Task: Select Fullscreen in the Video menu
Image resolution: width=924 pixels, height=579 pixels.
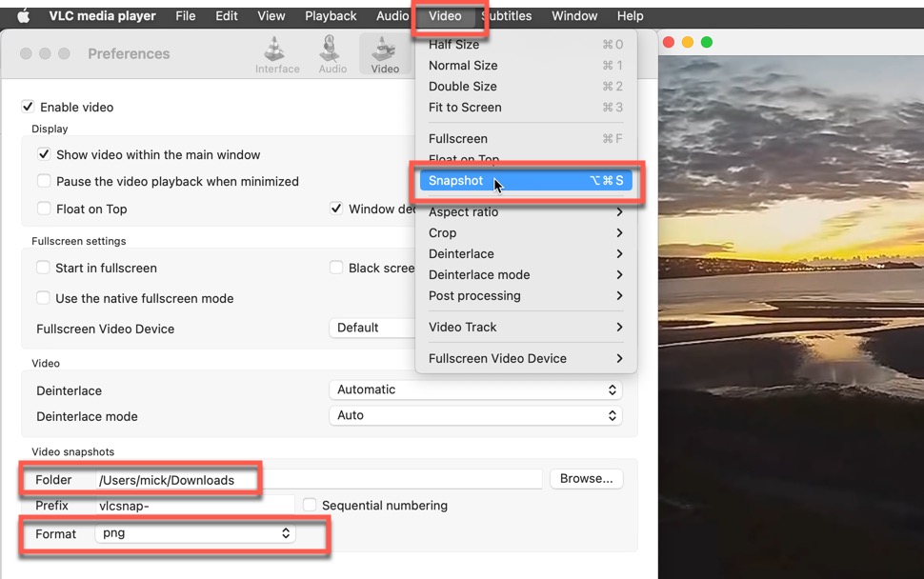Action: point(458,139)
